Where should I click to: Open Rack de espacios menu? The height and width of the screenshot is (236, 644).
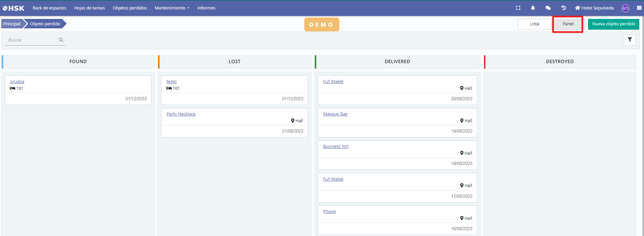50,8
